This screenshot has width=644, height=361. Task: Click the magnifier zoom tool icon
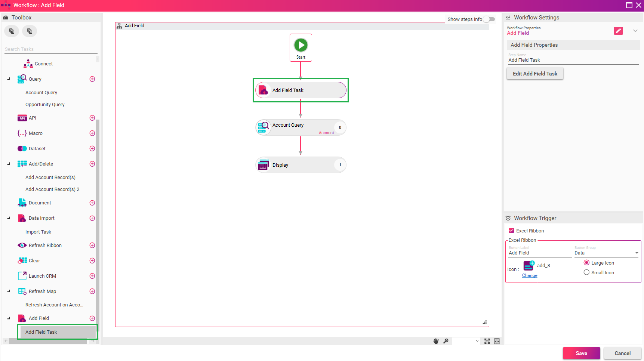tap(446, 341)
